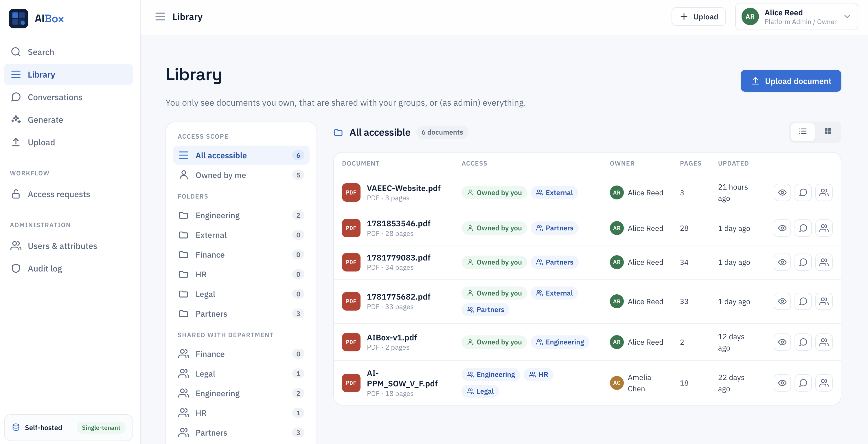Image resolution: width=868 pixels, height=444 pixels.
Task: Share AIBox-v1.pdf with groups
Action: 824,342
